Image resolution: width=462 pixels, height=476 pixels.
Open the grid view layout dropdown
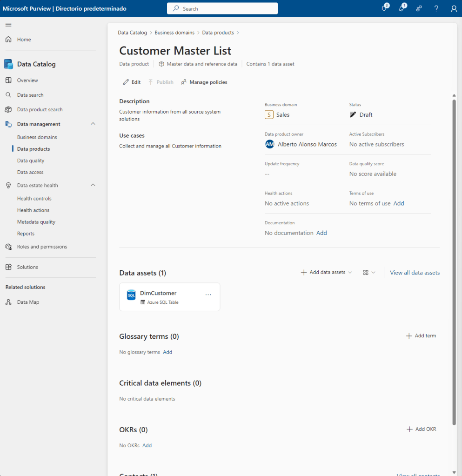click(369, 273)
